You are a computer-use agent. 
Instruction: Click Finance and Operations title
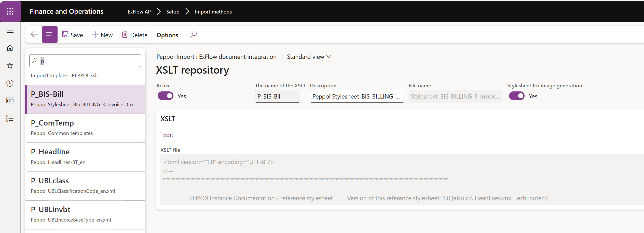pyautogui.click(x=66, y=11)
